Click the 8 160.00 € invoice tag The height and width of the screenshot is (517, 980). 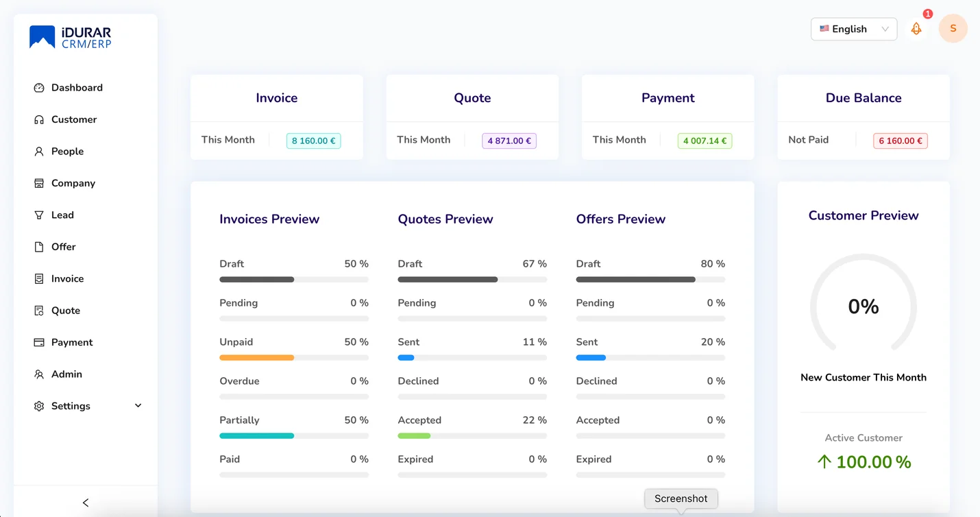click(314, 141)
